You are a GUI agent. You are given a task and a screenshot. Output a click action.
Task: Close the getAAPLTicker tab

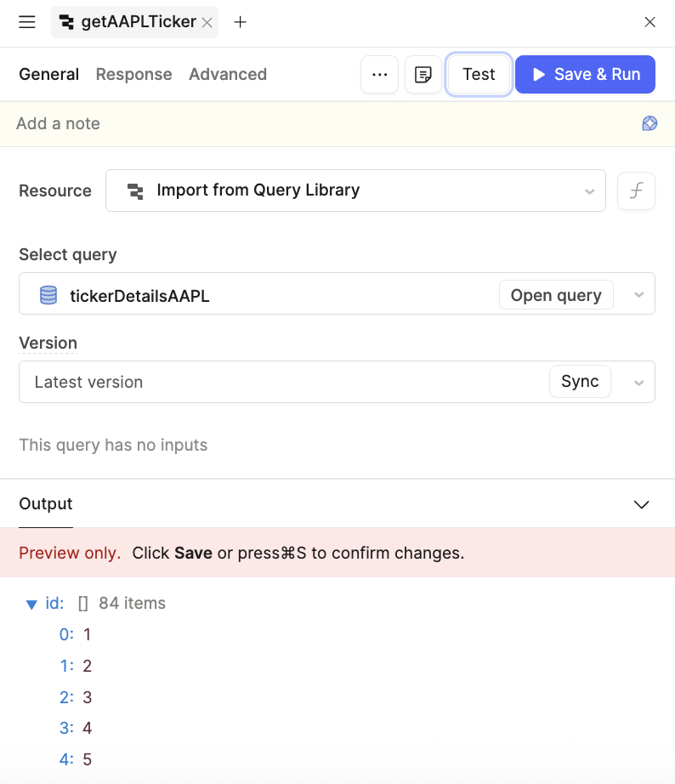(x=207, y=22)
